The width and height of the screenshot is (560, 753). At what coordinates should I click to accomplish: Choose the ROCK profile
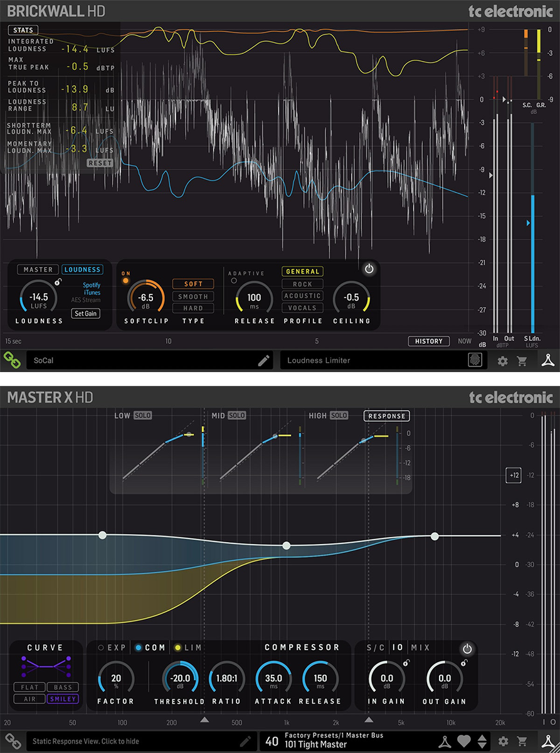[302, 284]
